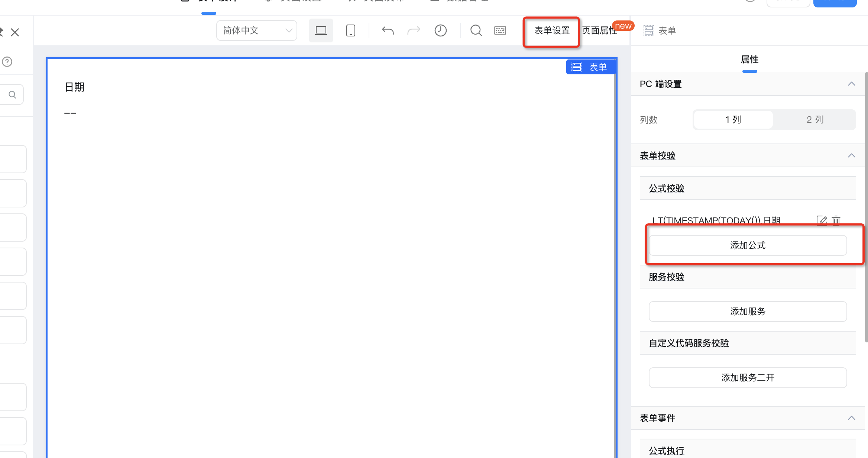Click the 添加服务 button
868x458 pixels.
[748, 312]
